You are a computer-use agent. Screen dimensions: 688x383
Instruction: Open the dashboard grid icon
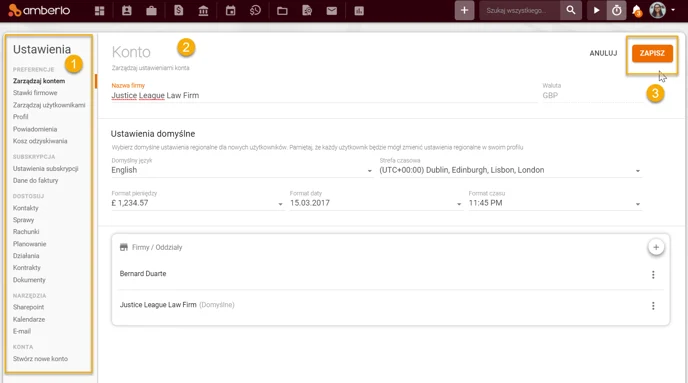100,11
